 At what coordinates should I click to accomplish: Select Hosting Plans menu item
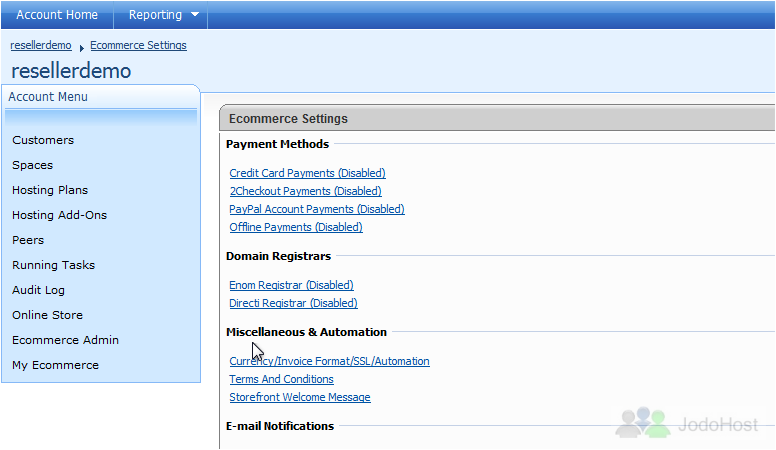coord(50,190)
